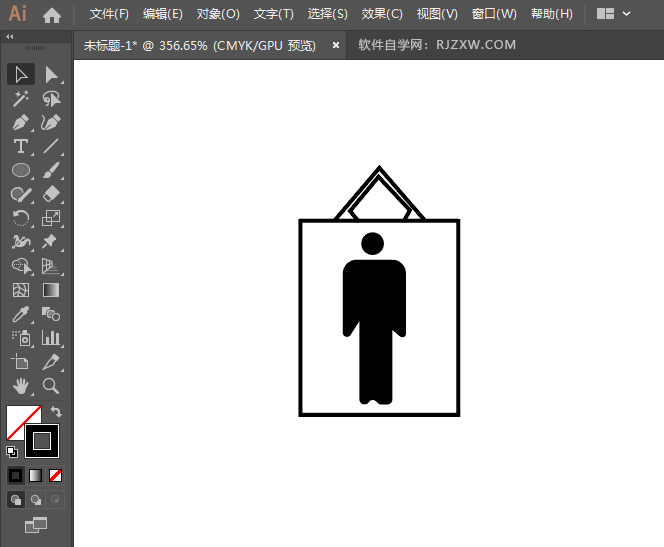Open the 编辑(E) menu
664x547 pixels.
[x=163, y=14]
